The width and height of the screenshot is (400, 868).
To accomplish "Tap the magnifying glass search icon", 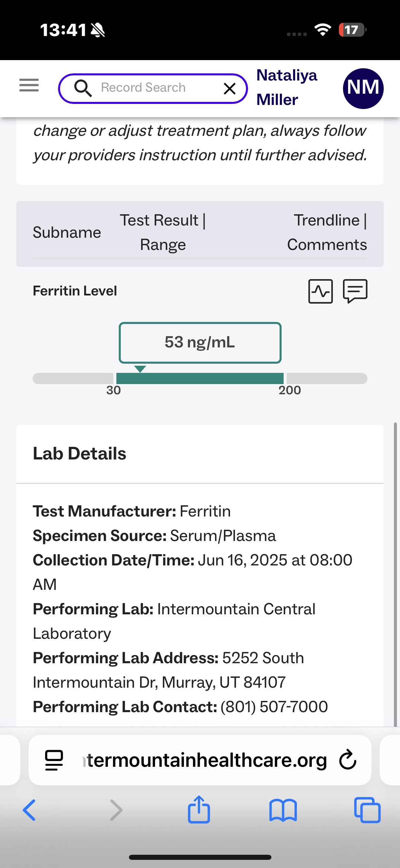I will pos(83,88).
